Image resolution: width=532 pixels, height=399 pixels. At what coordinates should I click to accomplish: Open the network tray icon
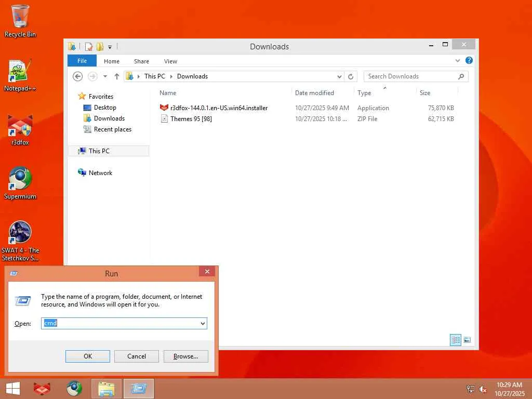[470, 389]
